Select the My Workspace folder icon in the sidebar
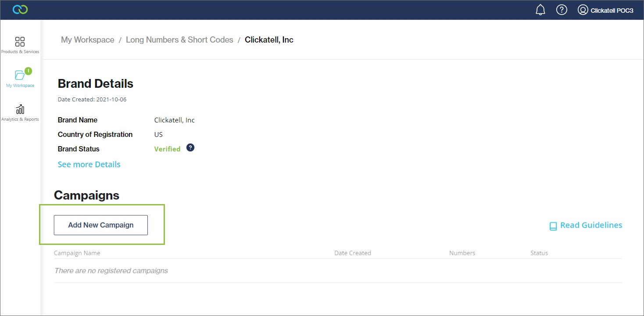The height and width of the screenshot is (316, 644). click(x=20, y=75)
